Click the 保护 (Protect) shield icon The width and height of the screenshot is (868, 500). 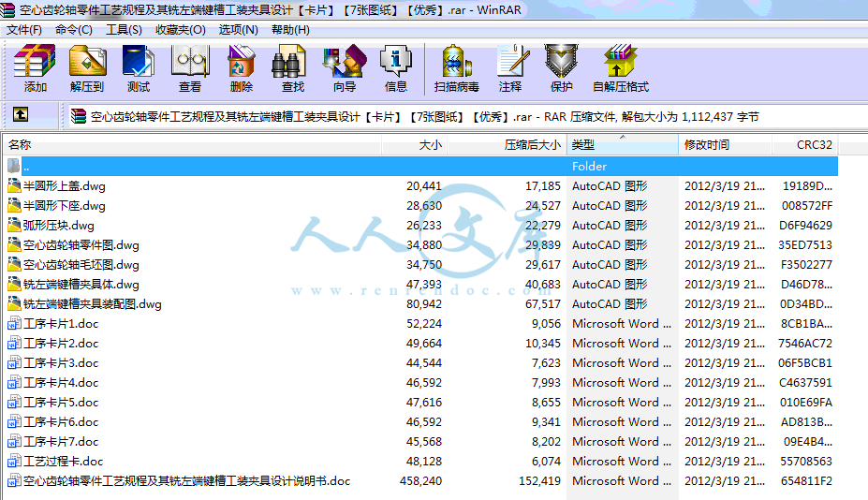pos(561,61)
